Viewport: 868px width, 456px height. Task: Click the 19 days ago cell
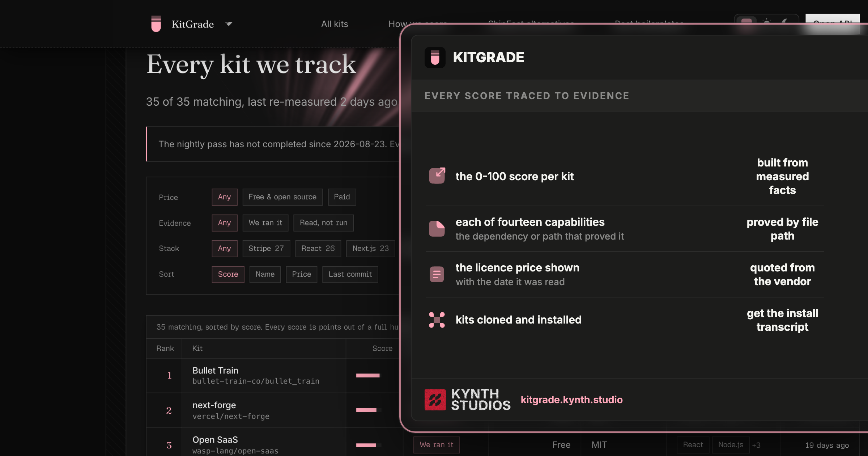[x=827, y=445]
